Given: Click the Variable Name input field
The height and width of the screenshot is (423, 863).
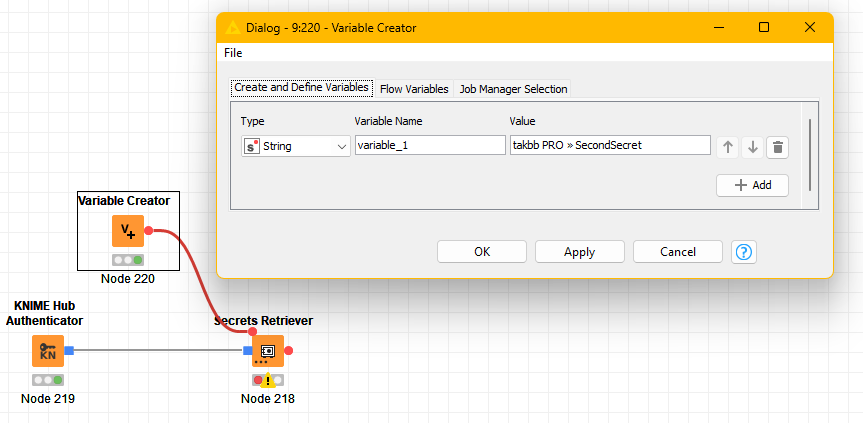Looking at the screenshot, I should (x=430, y=146).
